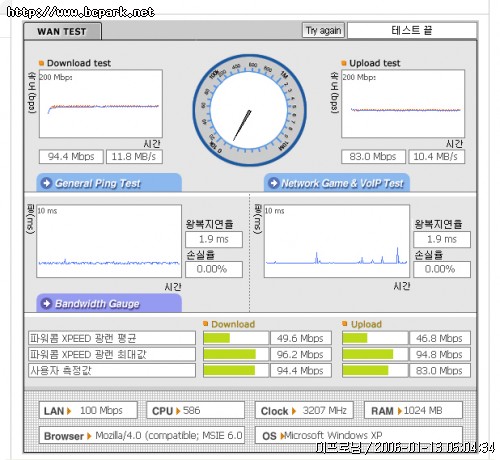Click the Download test graph
The width and height of the screenshot is (500, 460).
pyautogui.click(x=101, y=104)
